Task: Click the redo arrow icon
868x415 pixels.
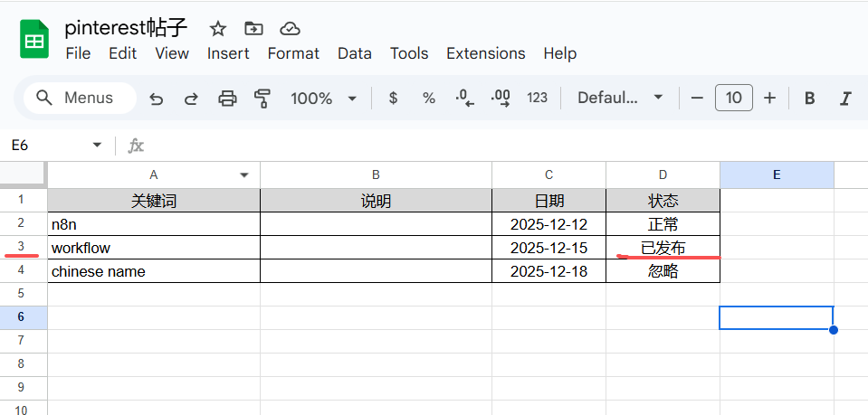Action: tap(191, 99)
